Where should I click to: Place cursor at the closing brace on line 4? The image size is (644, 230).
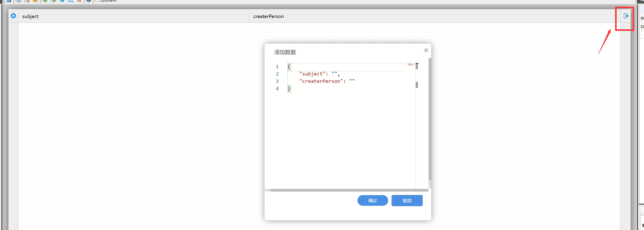[289, 89]
